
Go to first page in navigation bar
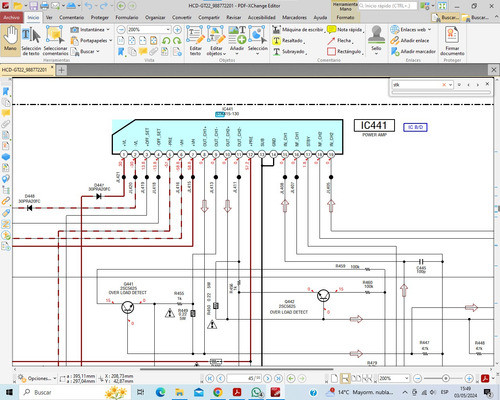(x=209, y=378)
